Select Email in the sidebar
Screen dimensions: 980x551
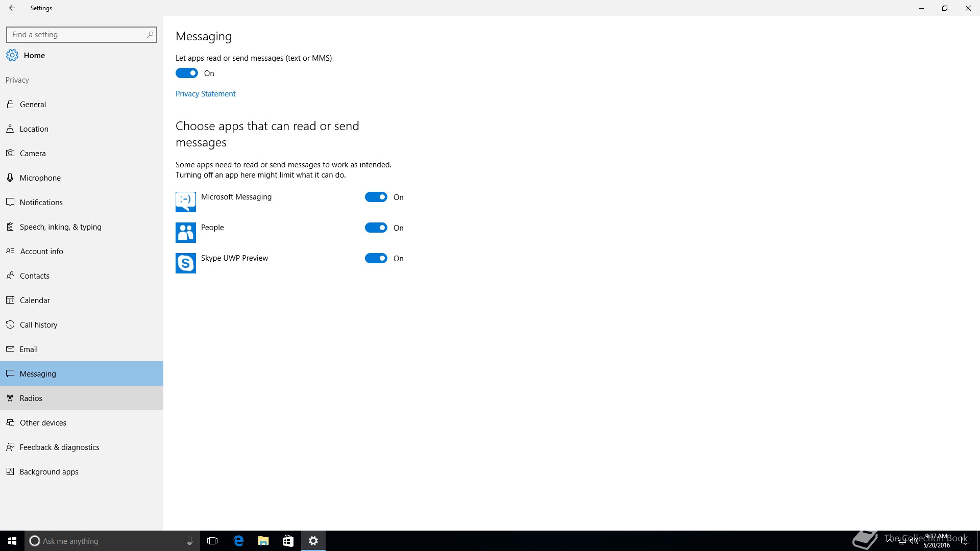pos(82,349)
